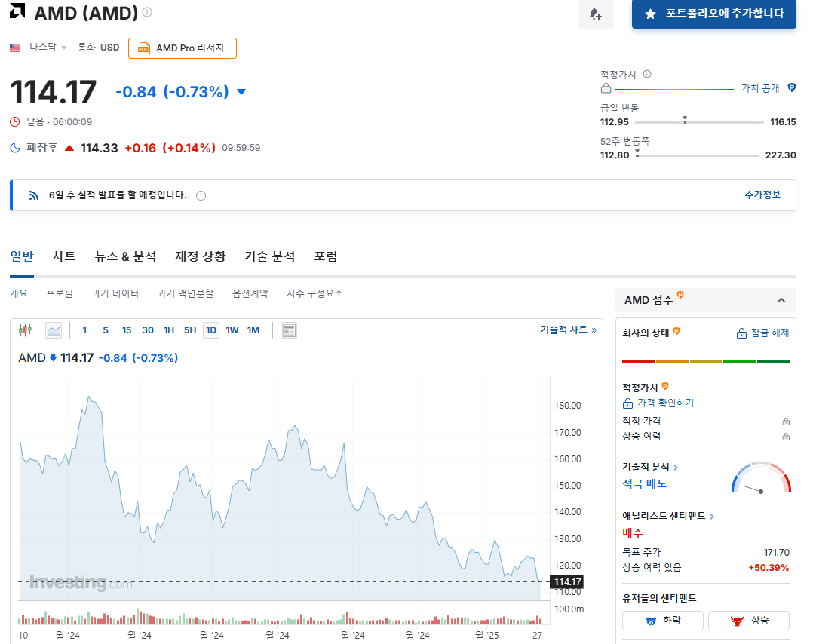Click the 금일 변동 slider marker
This screenshot has width=813, height=644.
pos(685,118)
